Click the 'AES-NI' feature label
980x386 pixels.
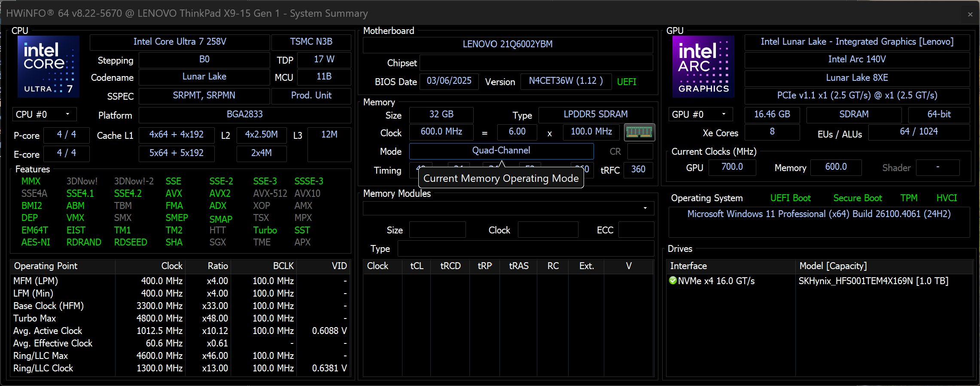36,242
